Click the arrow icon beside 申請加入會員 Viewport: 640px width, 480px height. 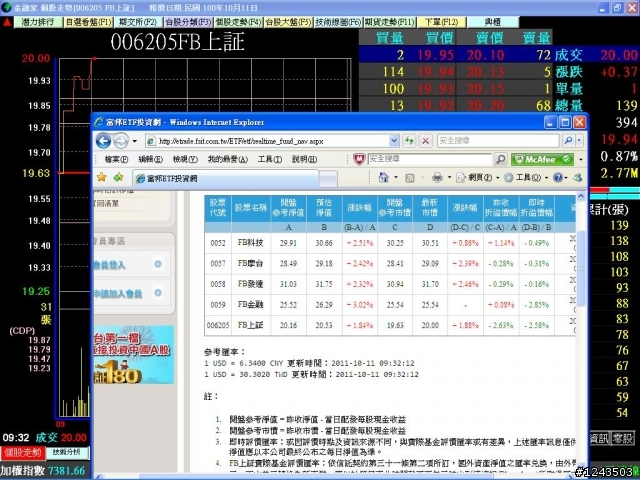158,293
